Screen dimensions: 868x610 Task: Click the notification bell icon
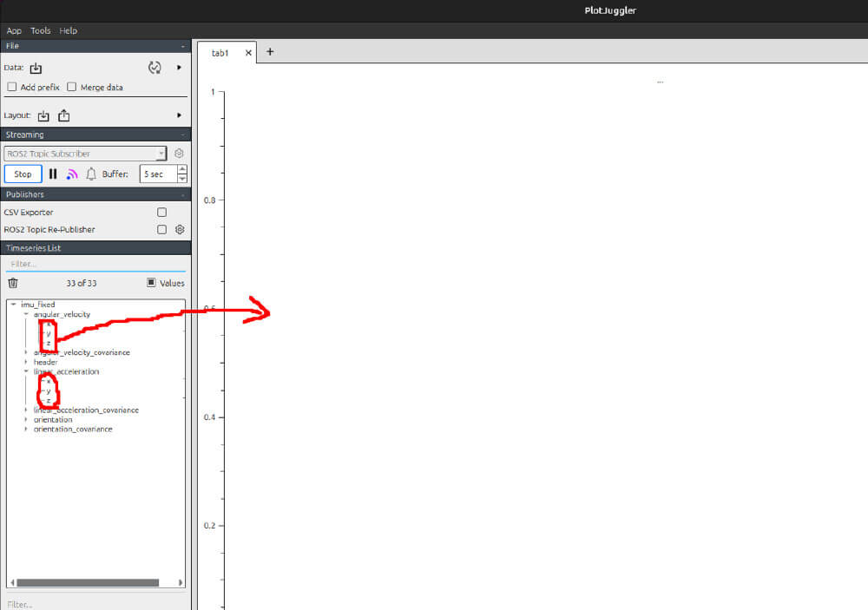click(x=91, y=174)
